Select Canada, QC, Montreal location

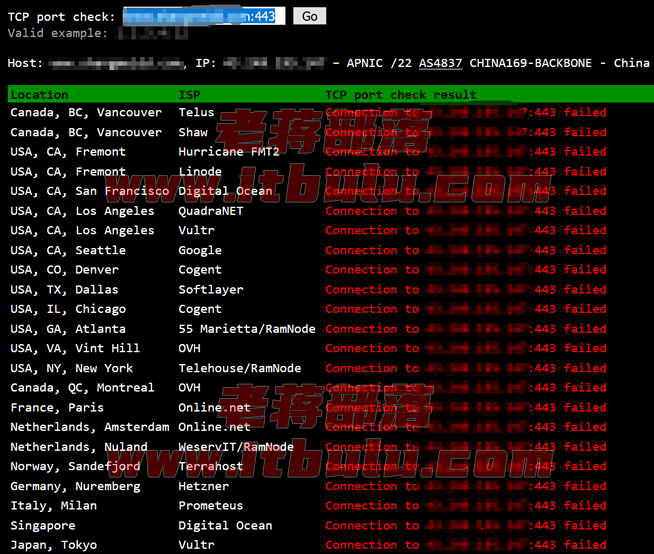[x=82, y=388]
